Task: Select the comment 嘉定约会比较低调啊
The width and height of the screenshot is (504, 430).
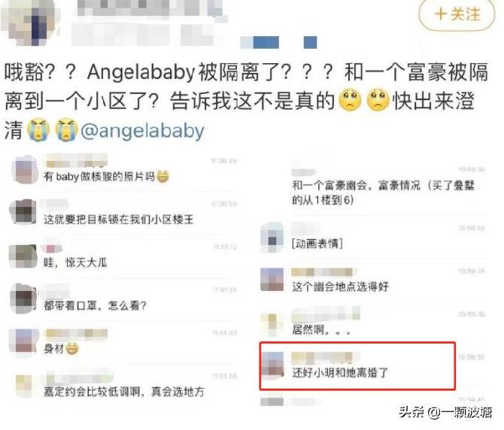Action: tap(124, 392)
